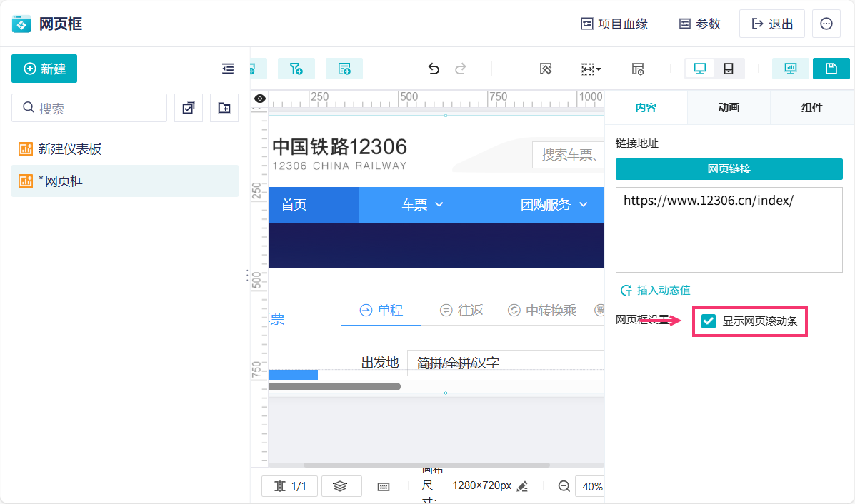Click the webpage horizontal scrollbar thumb

click(334, 386)
